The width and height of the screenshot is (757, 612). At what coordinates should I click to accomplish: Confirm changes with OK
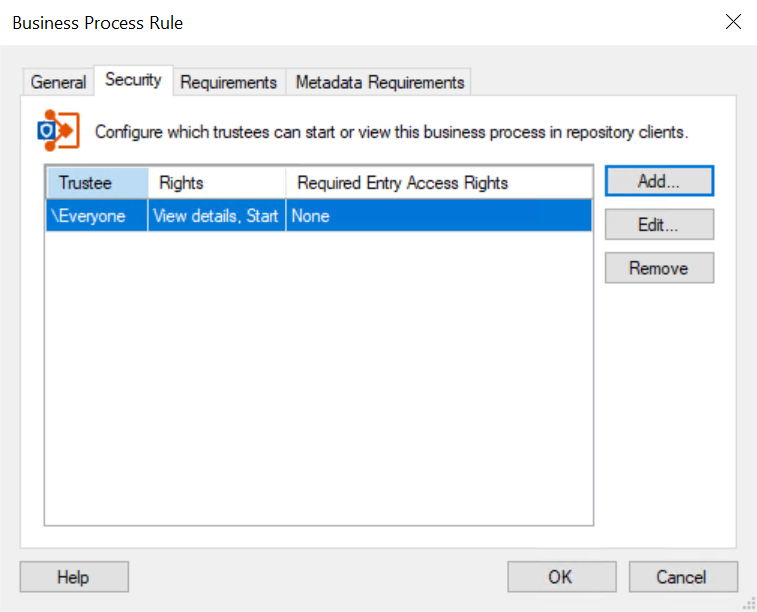[x=560, y=577]
